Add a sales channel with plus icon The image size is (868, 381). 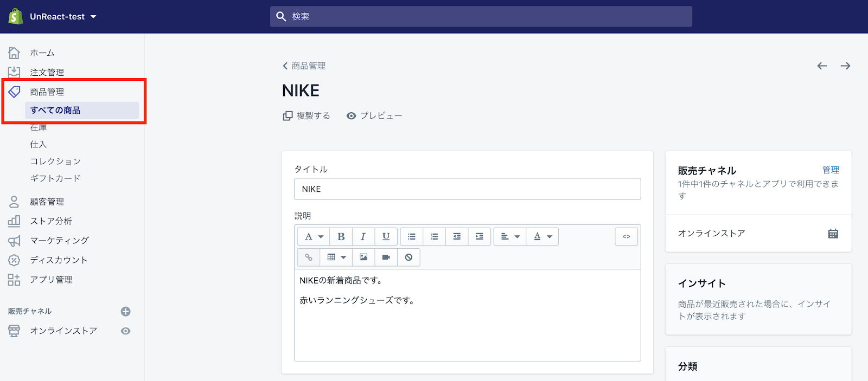tap(126, 311)
